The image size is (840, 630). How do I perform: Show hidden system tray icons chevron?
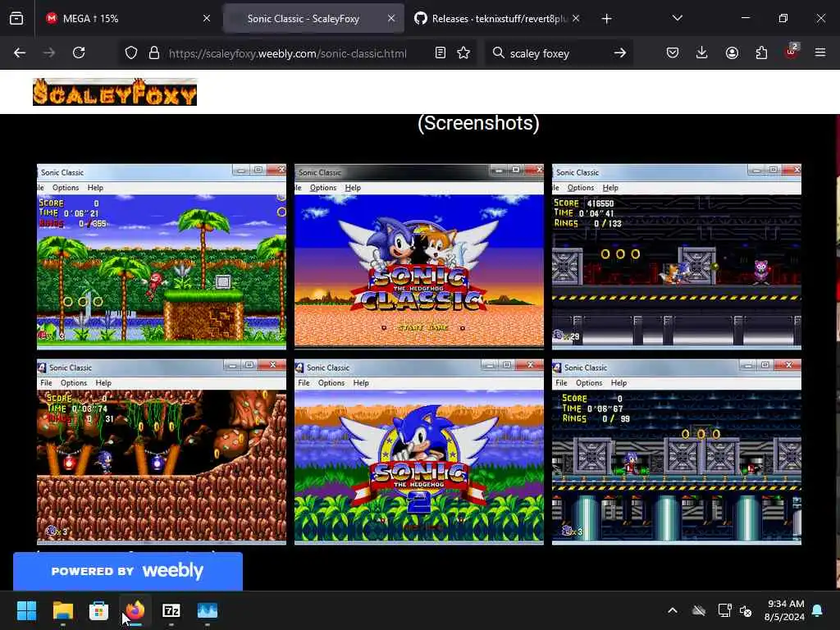(x=673, y=610)
